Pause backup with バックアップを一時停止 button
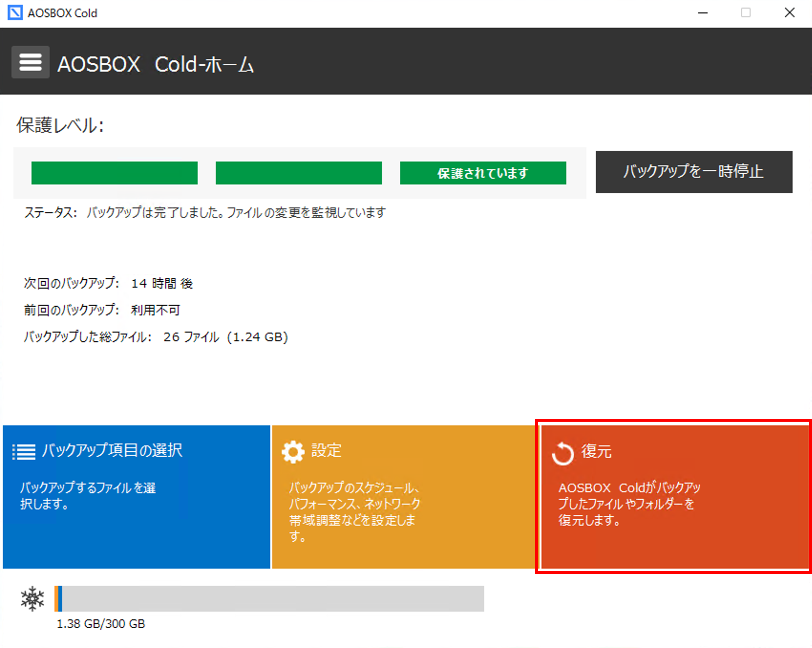This screenshot has width=812, height=648. click(694, 172)
